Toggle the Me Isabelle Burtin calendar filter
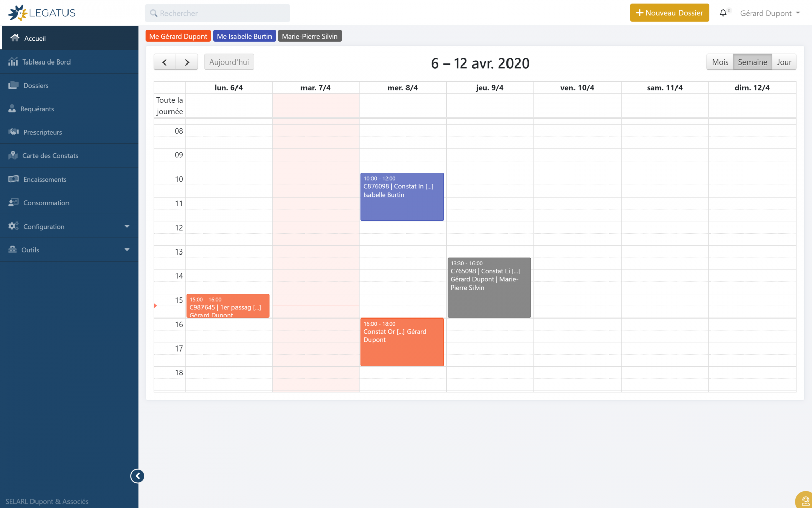Viewport: 812px width, 508px height. (244, 36)
